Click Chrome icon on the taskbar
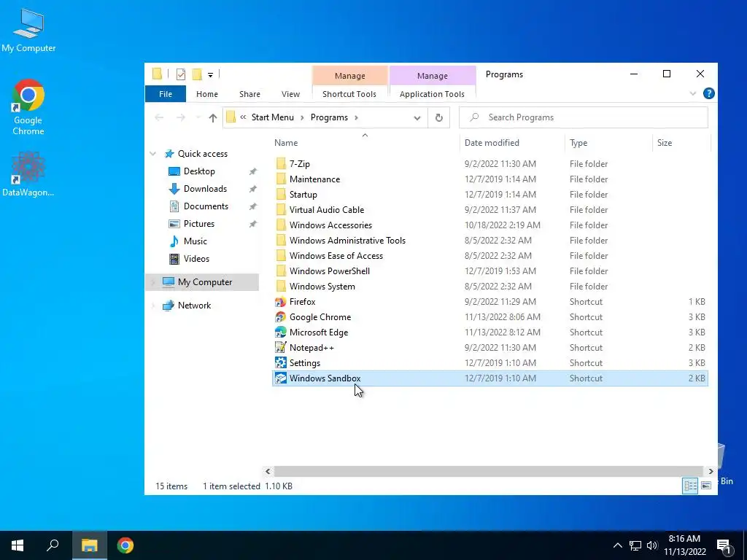Viewport: 747px width, 560px height. coord(125,545)
